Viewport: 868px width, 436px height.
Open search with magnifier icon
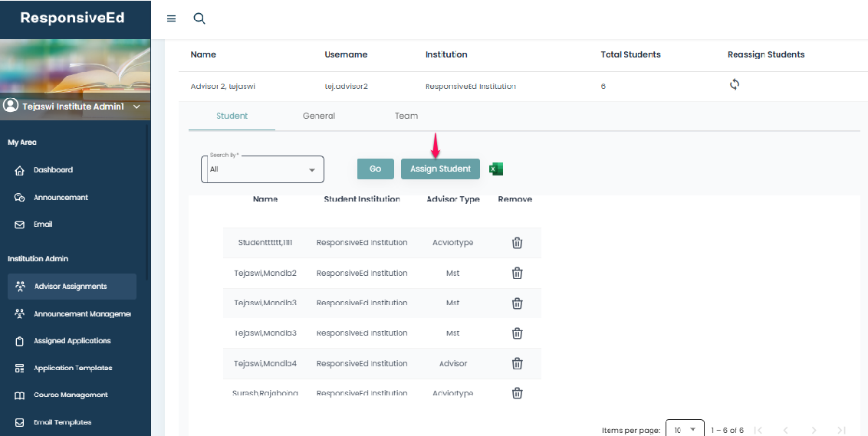199,19
